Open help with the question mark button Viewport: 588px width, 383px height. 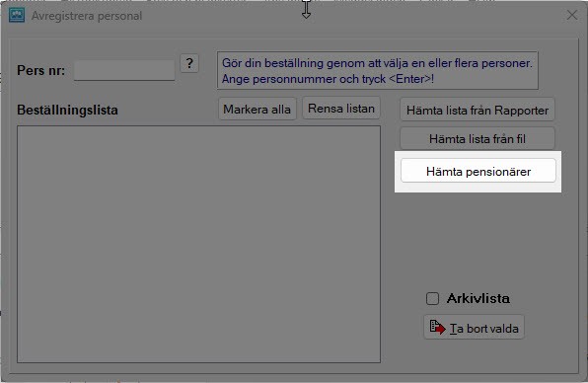click(x=189, y=63)
